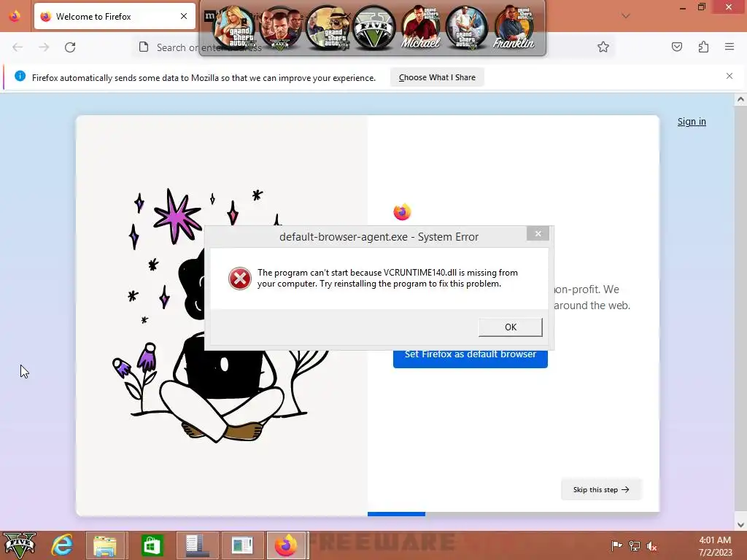This screenshot has height=560, width=747.
Task: Go forward using the forward arrow
Action: pos(44,47)
